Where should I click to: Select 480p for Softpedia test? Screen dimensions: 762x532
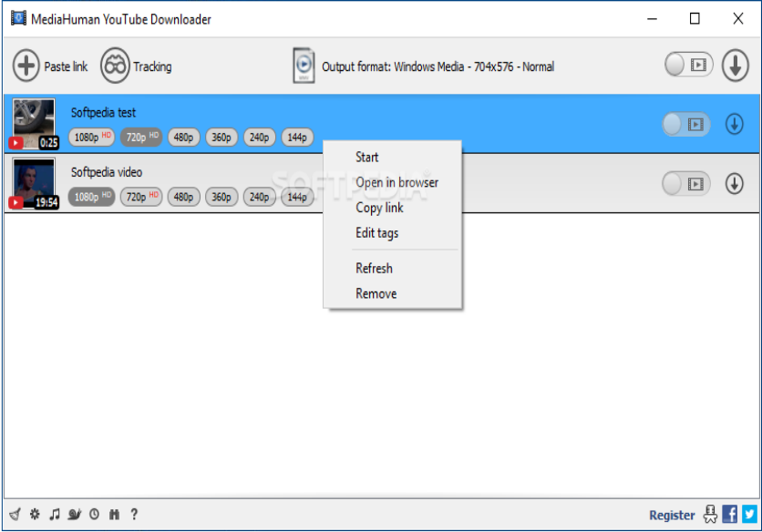point(184,138)
